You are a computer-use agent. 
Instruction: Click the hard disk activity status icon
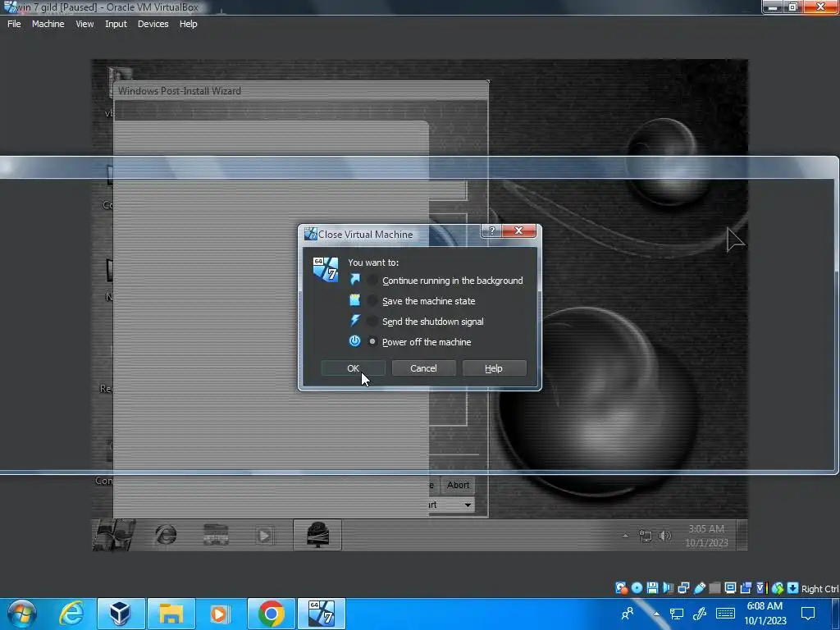(x=621, y=588)
